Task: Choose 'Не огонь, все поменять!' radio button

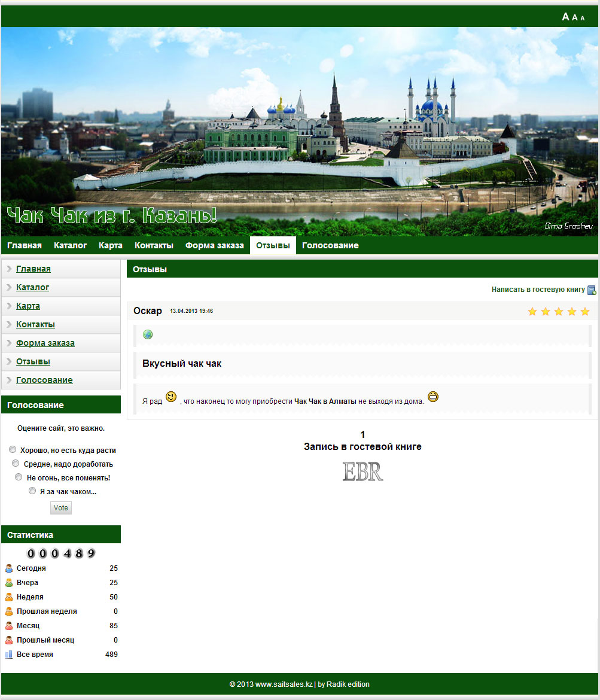Action: tap(19, 477)
